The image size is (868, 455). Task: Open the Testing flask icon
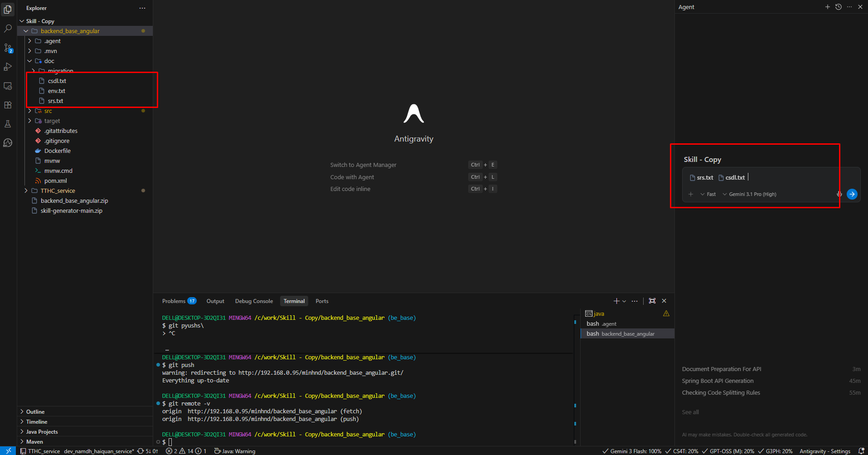click(8, 124)
